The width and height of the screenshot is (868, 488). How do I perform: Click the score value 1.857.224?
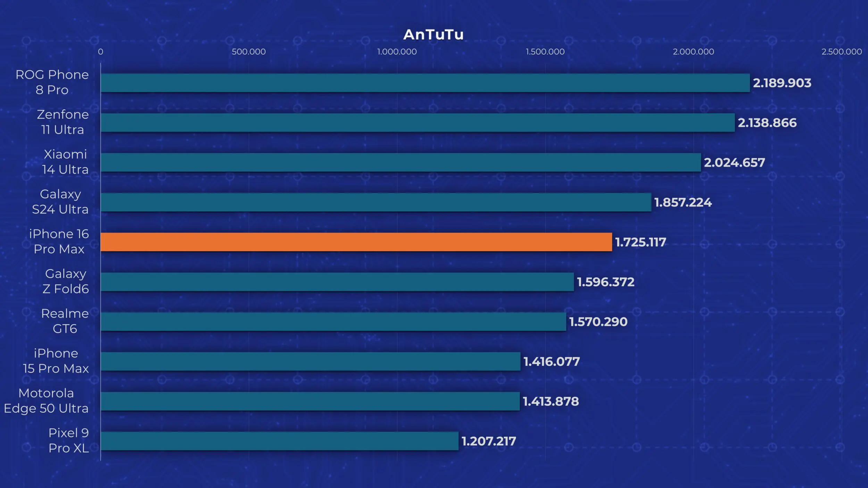683,202
